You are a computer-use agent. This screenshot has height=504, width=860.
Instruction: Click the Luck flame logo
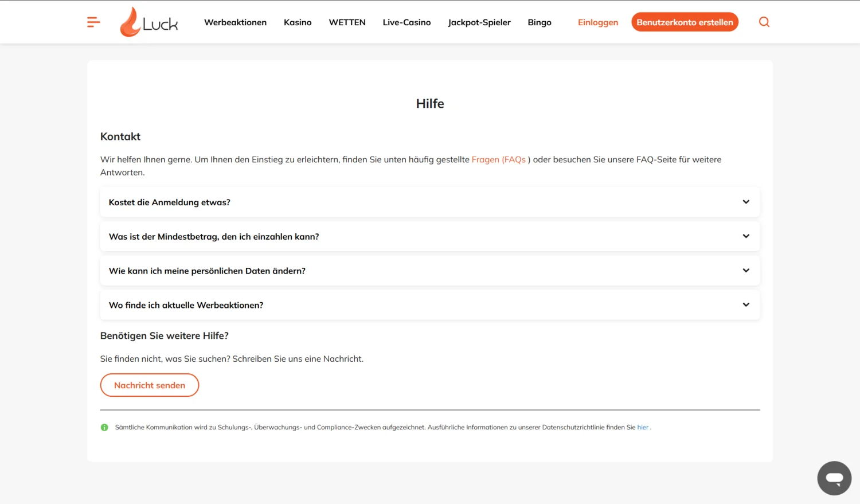(148, 22)
